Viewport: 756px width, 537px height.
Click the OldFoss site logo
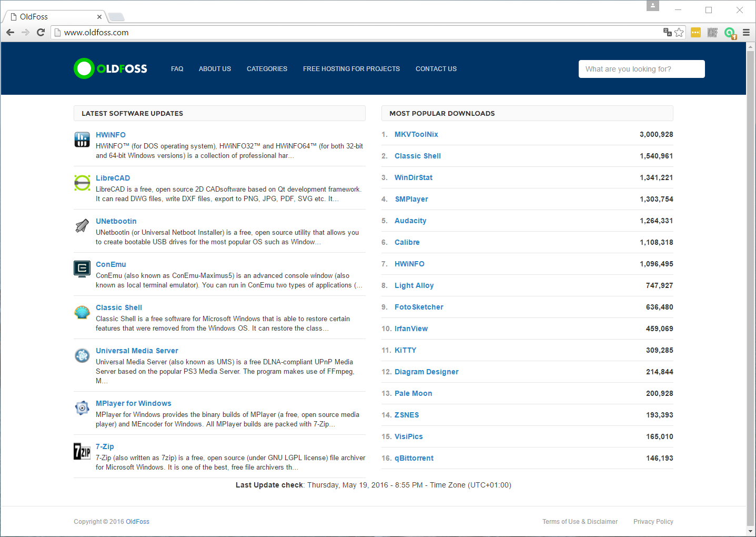coord(110,68)
